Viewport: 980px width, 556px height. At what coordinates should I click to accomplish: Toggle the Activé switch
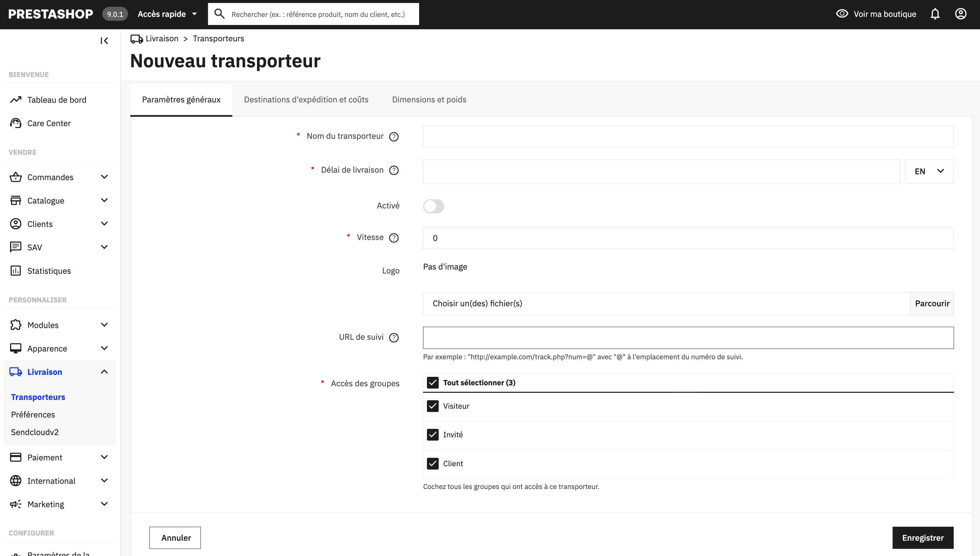433,206
